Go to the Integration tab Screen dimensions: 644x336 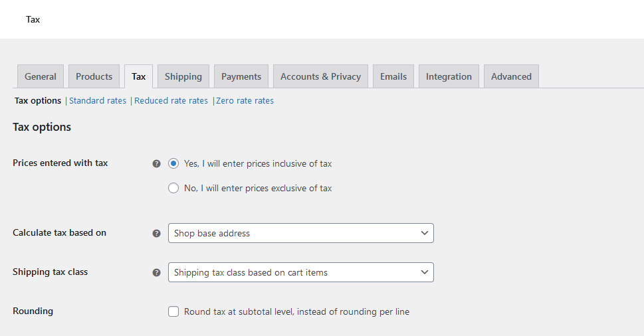pyautogui.click(x=449, y=76)
